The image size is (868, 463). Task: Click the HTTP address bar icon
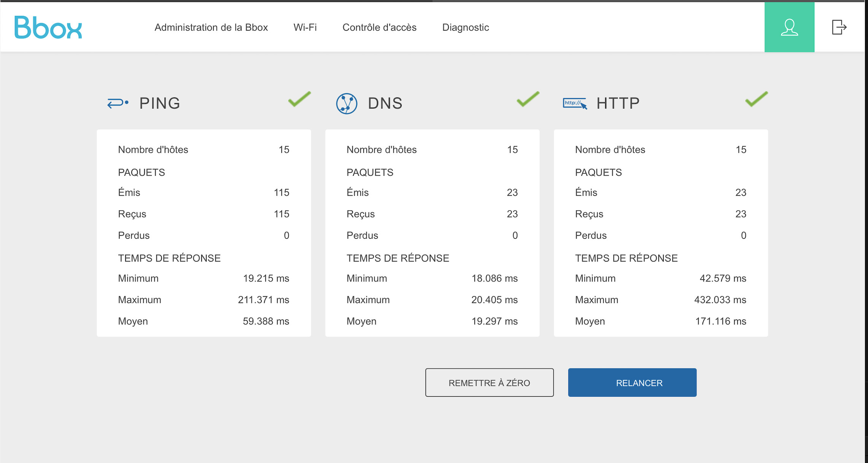(575, 103)
